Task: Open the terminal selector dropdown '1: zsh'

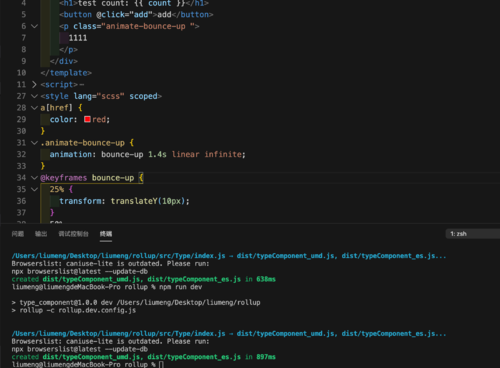Action: (473, 234)
